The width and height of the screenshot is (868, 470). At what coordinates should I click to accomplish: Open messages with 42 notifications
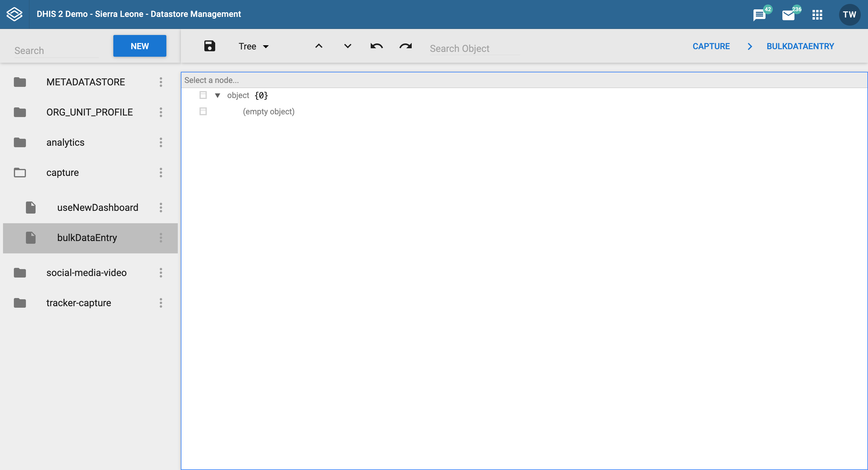(x=760, y=14)
